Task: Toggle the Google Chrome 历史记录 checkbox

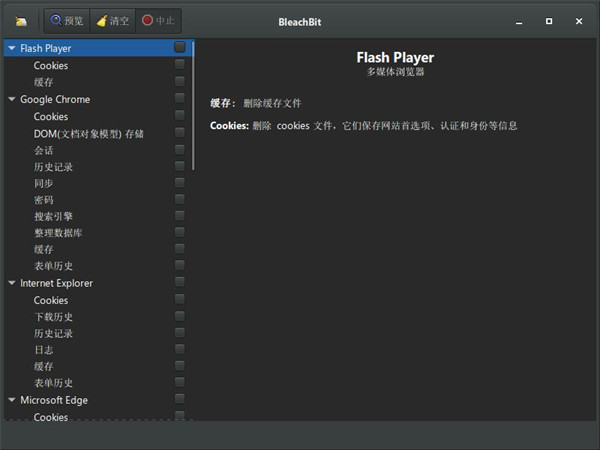Action: (x=179, y=166)
